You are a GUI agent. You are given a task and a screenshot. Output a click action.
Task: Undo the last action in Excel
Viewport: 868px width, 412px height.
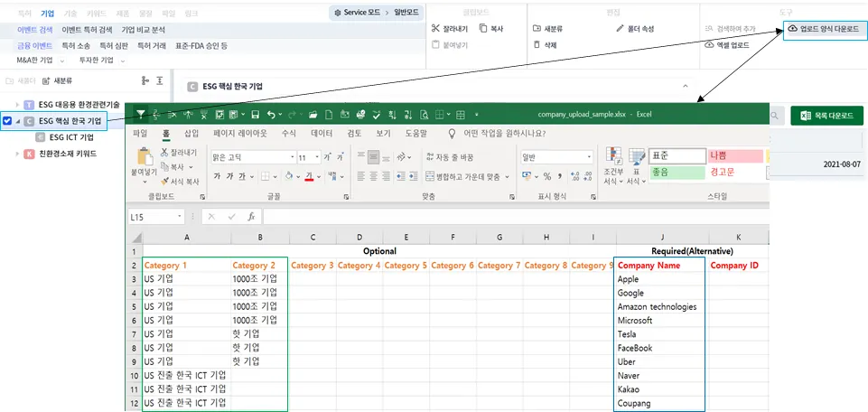[270, 115]
